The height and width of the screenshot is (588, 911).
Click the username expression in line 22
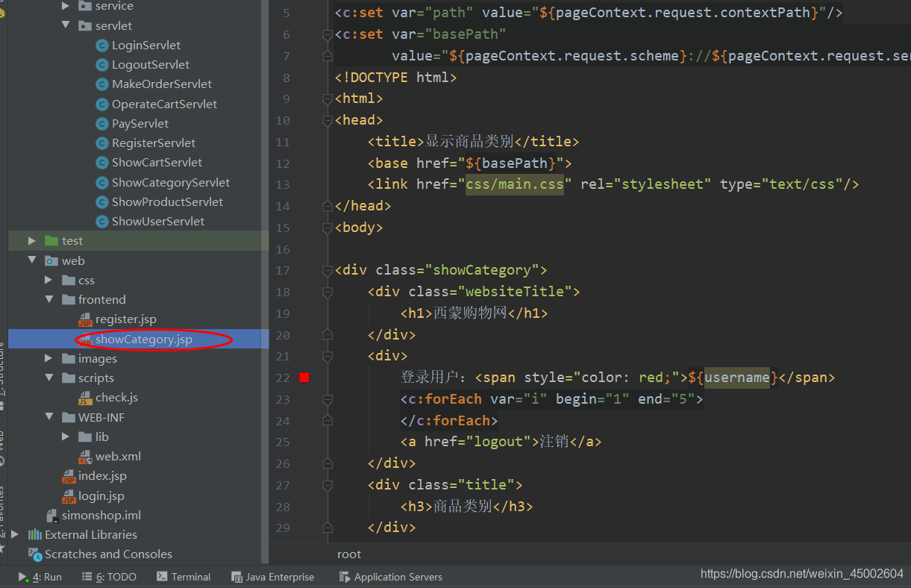pyautogui.click(x=737, y=378)
